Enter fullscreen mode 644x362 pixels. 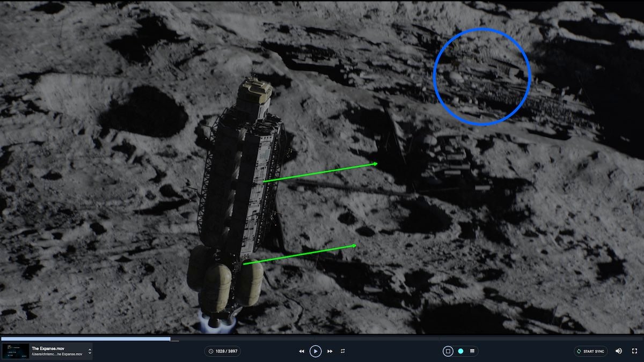[x=634, y=351]
